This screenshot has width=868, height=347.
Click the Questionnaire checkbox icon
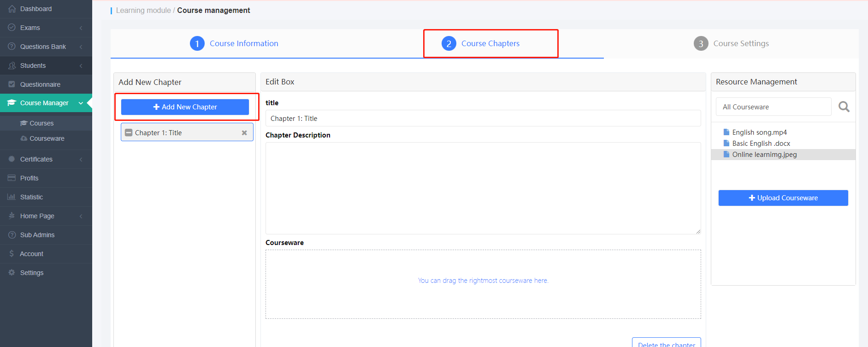(x=12, y=84)
